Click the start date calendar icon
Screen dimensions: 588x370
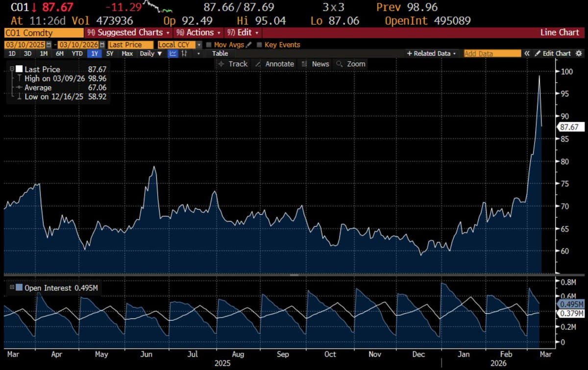(x=48, y=45)
